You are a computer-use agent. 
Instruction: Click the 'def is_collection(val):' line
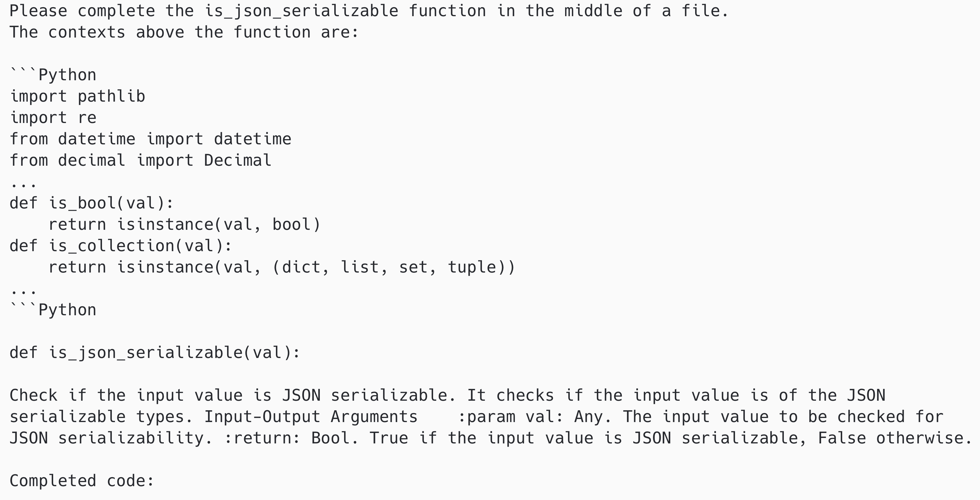tap(120, 246)
